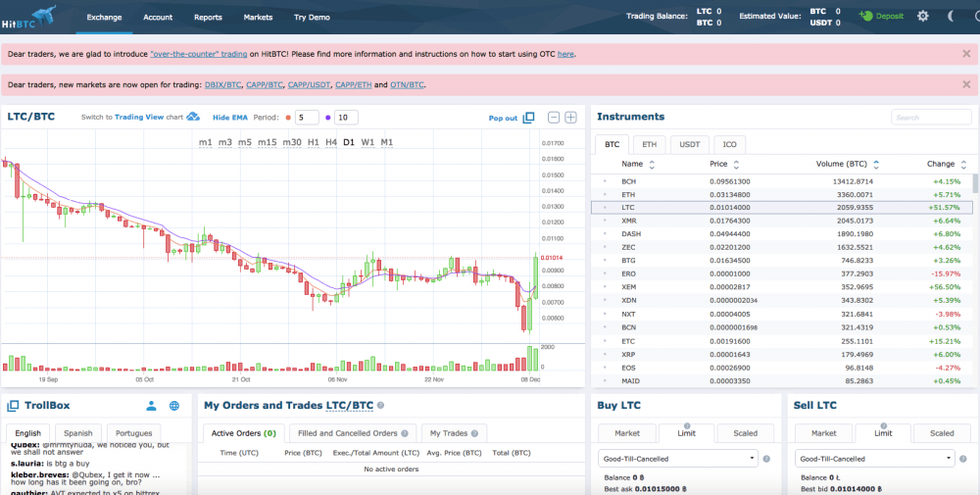Select m15 chart timeframe

(267, 142)
